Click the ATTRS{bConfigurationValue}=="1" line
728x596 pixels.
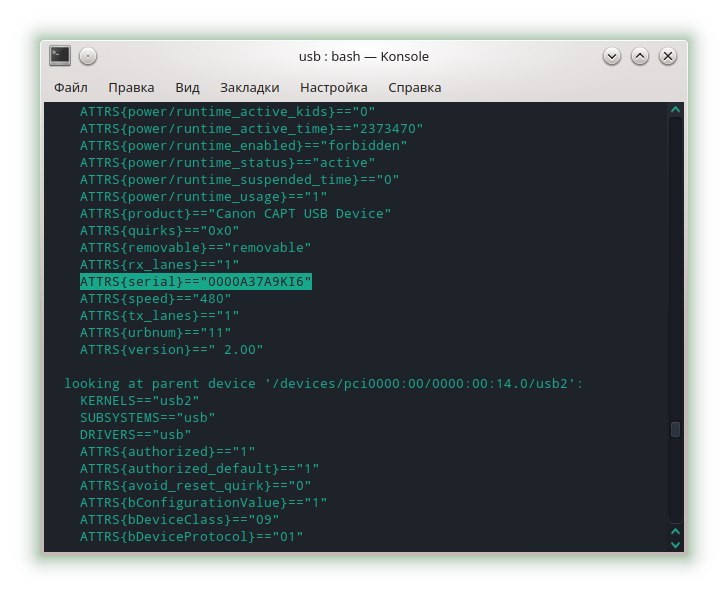coord(203,502)
